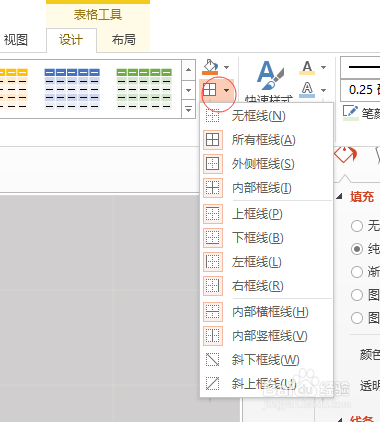This screenshot has height=422, width=380.
Task: Click the borders grid button in ribbon
Action: click(x=210, y=90)
